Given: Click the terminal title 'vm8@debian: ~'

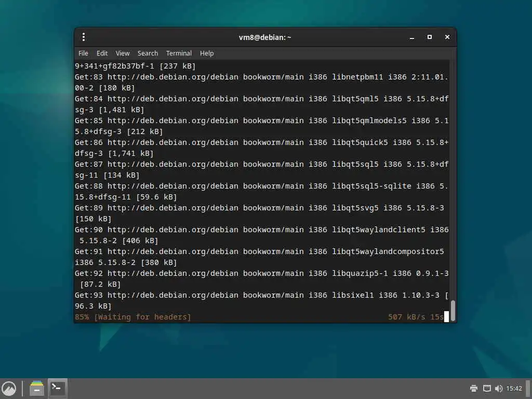Looking at the screenshot, I should coord(265,37).
